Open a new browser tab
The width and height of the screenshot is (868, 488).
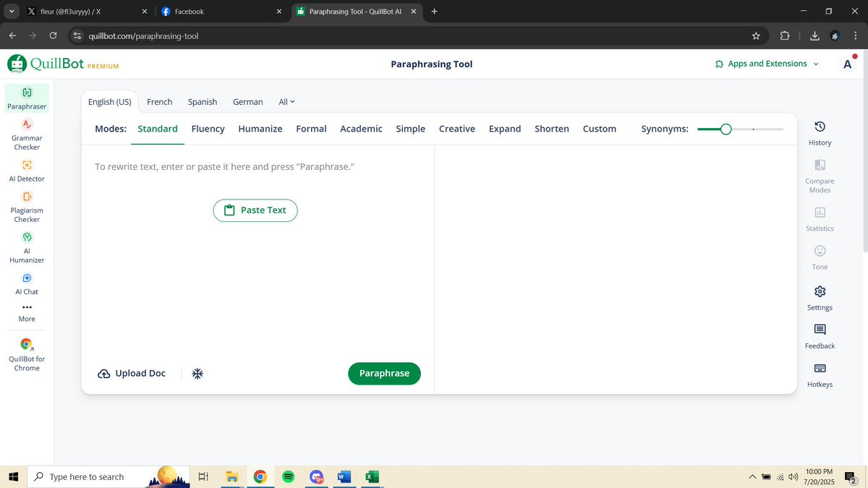pyautogui.click(x=434, y=12)
